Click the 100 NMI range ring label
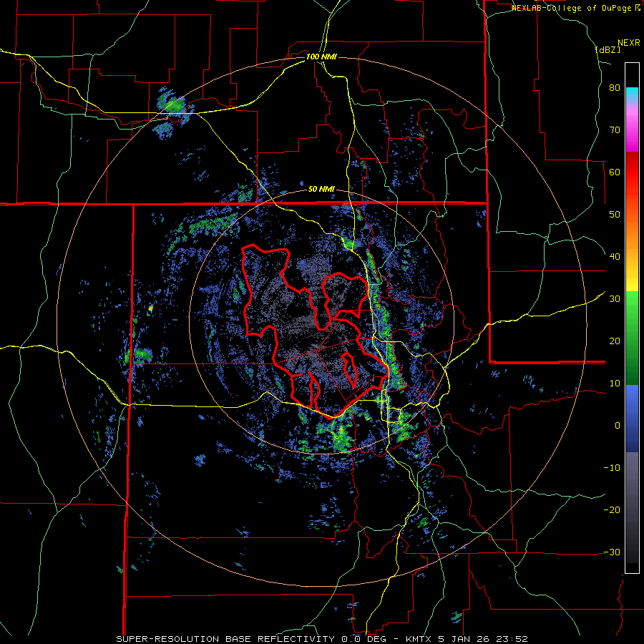The height and width of the screenshot is (644, 644). 321,57
